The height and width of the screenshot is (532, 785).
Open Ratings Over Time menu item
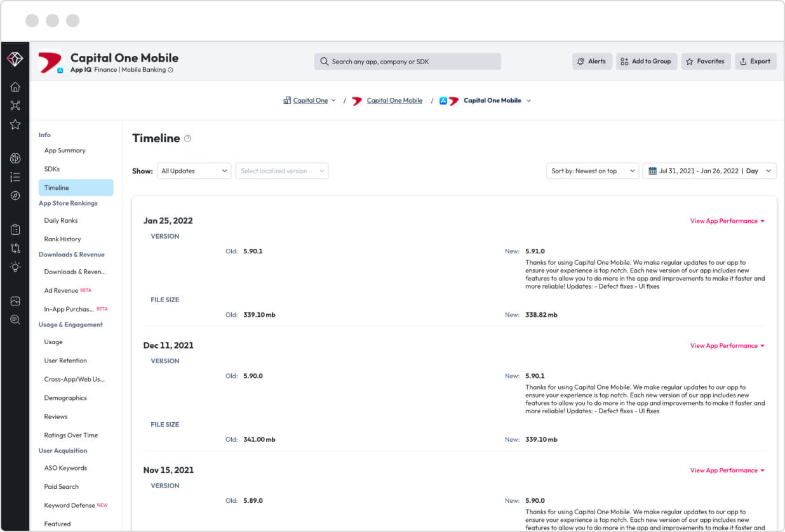tap(71, 436)
